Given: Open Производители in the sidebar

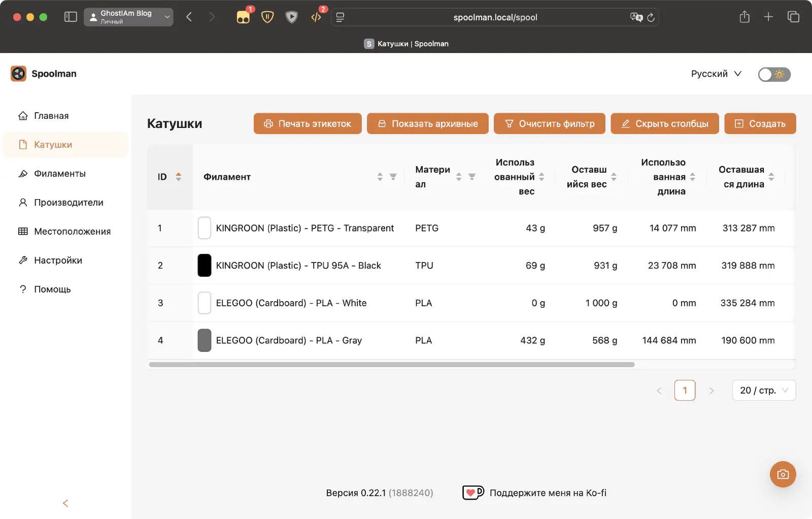Looking at the screenshot, I should click(x=69, y=203).
